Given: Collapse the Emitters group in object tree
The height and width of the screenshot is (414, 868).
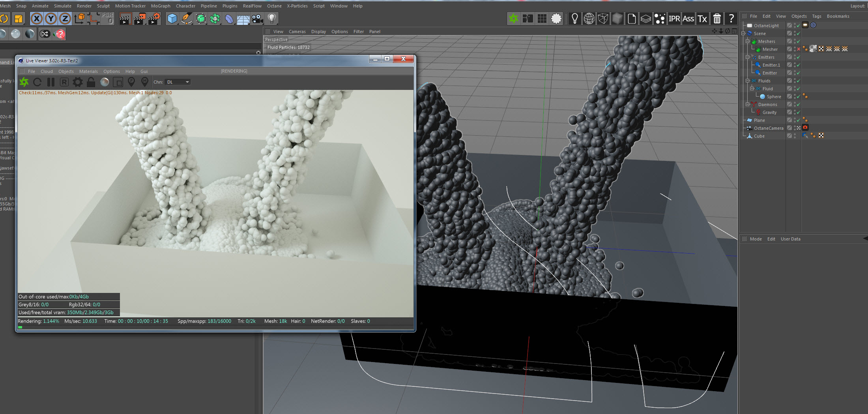Looking at the screenshot, I should coord(747,57).
